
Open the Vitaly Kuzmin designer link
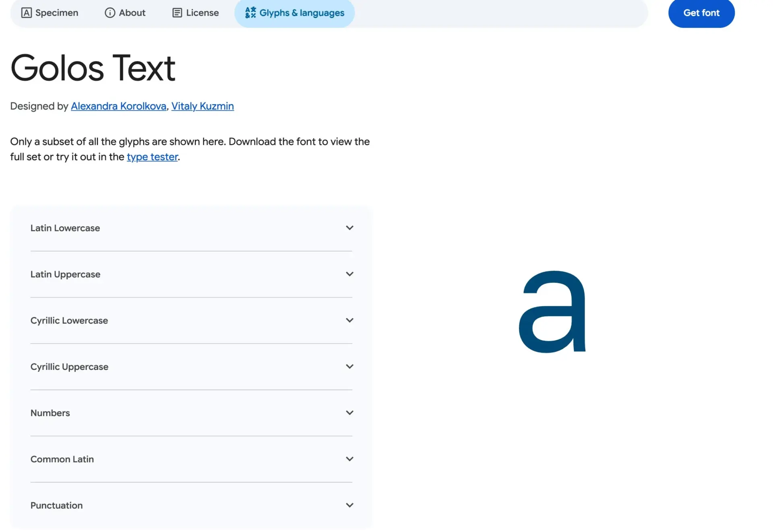203,106
